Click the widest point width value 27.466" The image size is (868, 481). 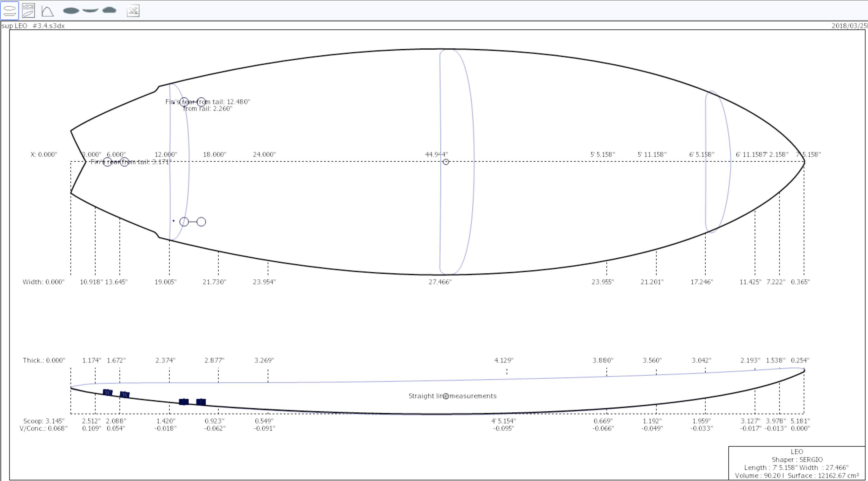pyautogui.click(x=440, y=282)
